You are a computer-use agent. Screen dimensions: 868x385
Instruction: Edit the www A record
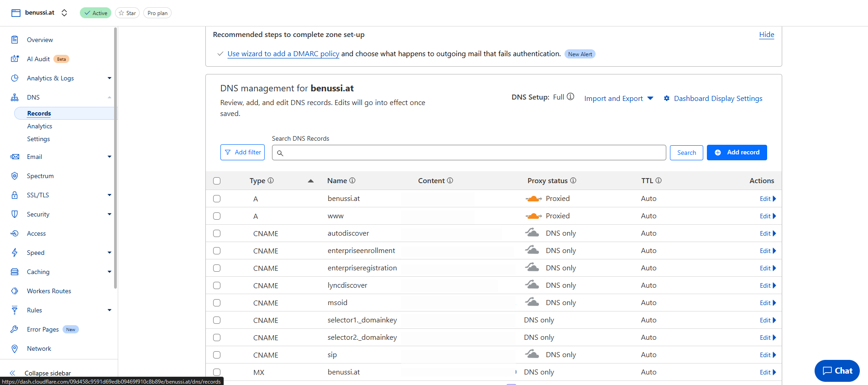(768, 216)
